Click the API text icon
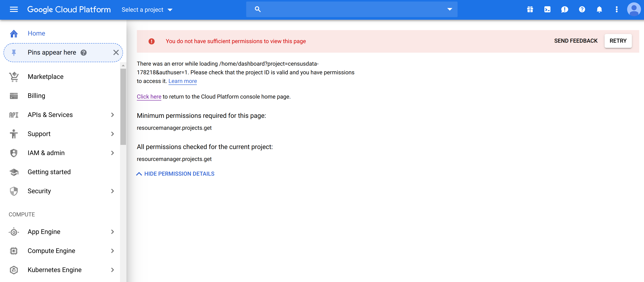 [14, 115]
